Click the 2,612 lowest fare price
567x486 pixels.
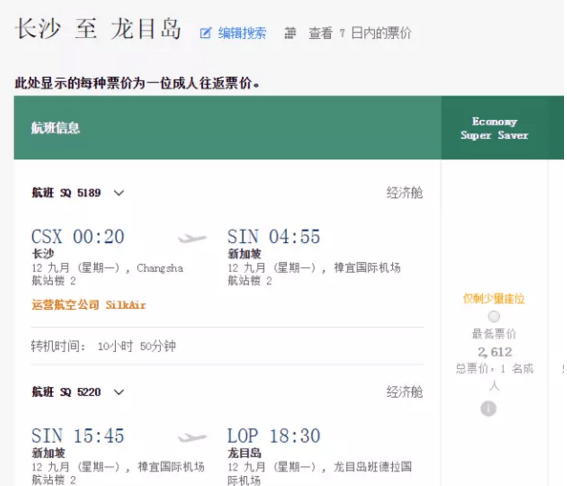[494, 352]
